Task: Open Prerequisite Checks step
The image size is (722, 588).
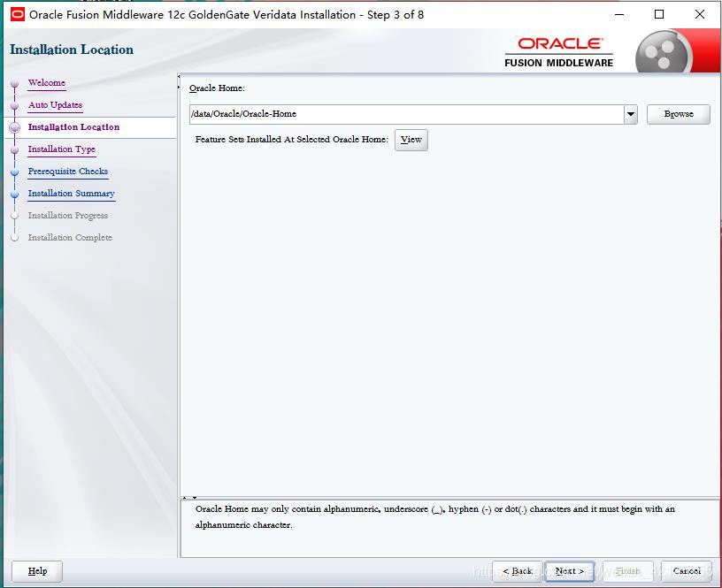Action: tap(67, 172)
